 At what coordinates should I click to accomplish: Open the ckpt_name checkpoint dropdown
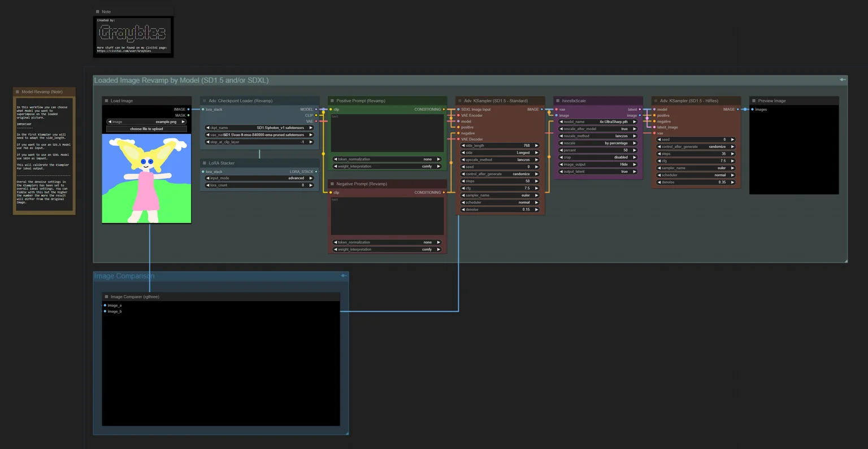click(x=259, y=128)
